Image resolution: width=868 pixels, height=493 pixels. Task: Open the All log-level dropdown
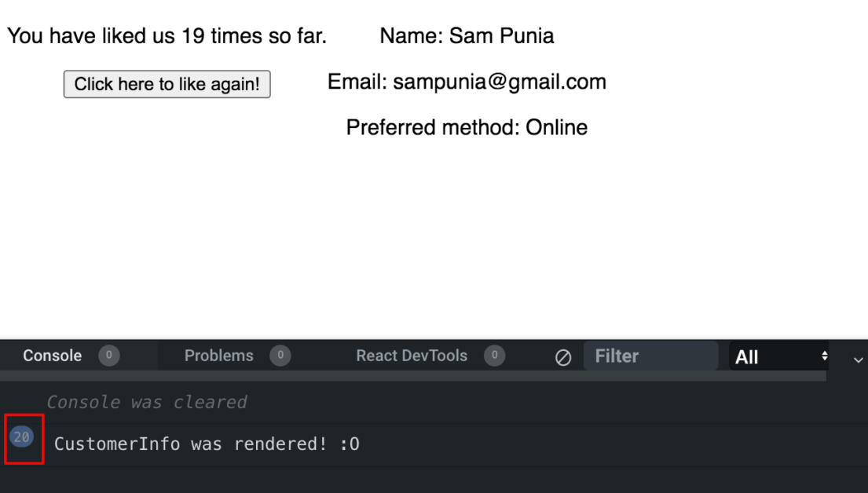tap(780, 357)
